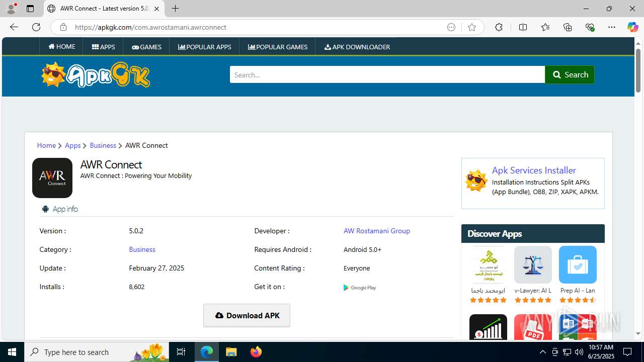Open Settings and more ellipsis
This screenshot has width=644, height=362.
612,27
